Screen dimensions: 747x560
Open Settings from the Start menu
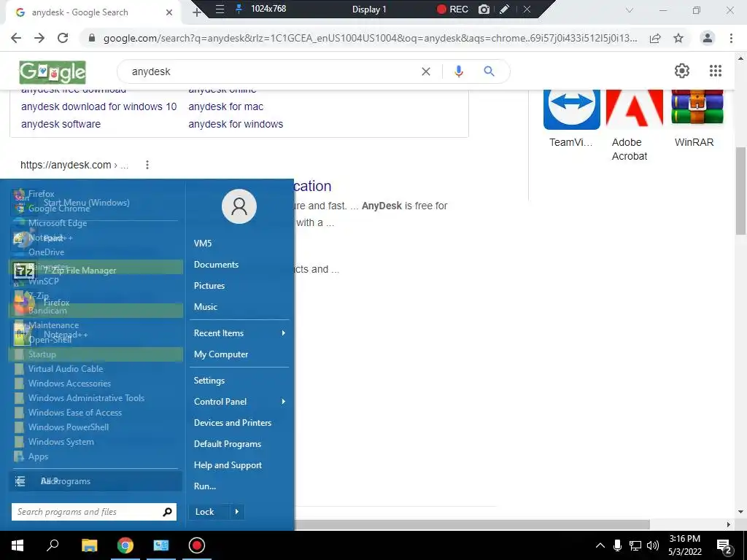[x=209, y=381]
